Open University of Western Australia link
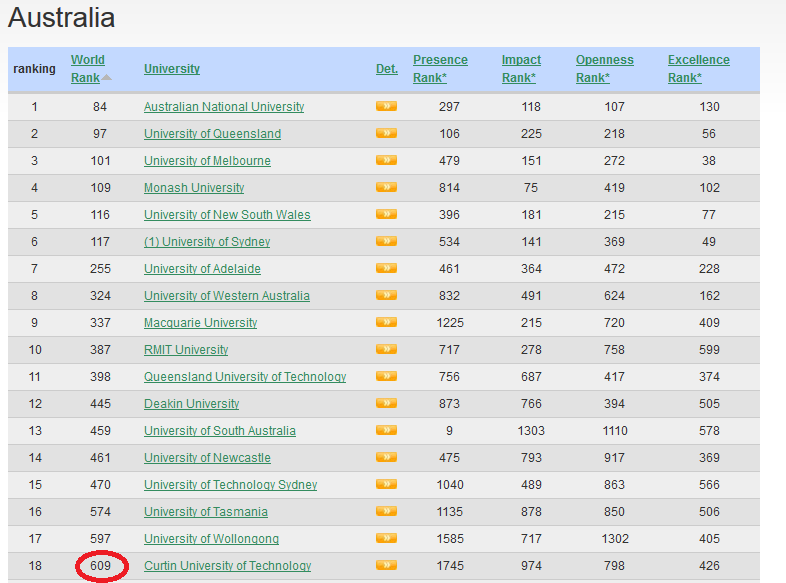Screen dimensions: 786x583 tap(227, 296)
